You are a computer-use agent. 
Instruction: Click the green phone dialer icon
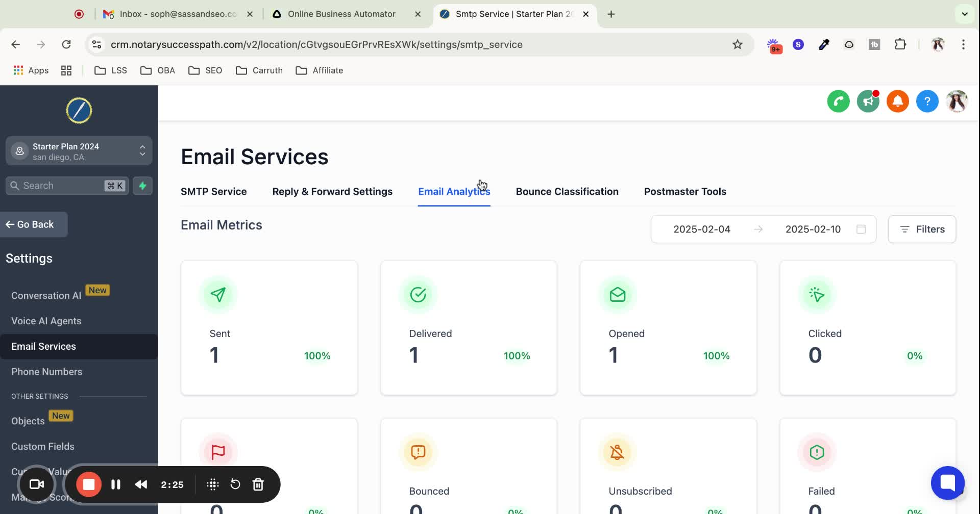tap(838, 101)
